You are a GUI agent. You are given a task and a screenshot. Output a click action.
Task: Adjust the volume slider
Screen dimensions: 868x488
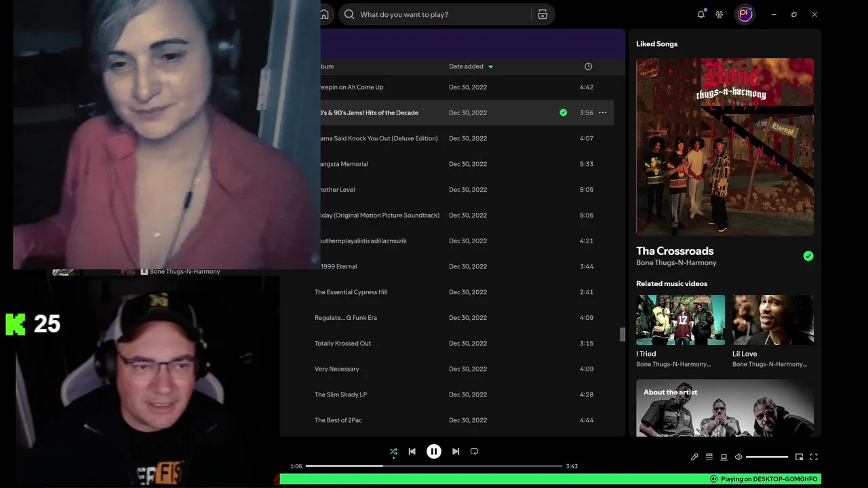coord(767,457)
